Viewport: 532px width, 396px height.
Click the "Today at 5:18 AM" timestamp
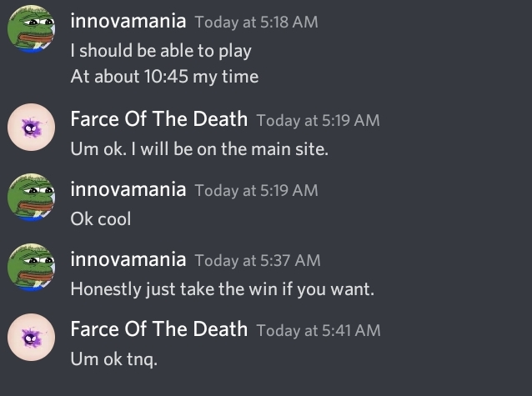click(x=256, y=23)
